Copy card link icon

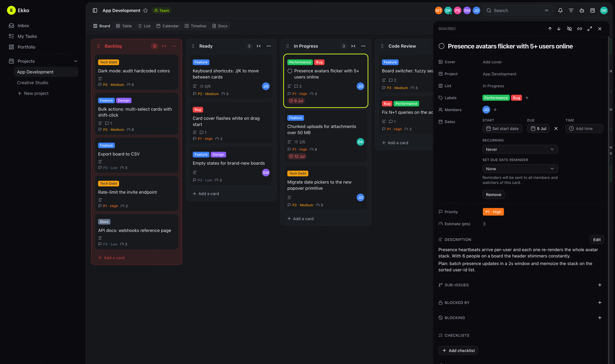pos(580,29)
